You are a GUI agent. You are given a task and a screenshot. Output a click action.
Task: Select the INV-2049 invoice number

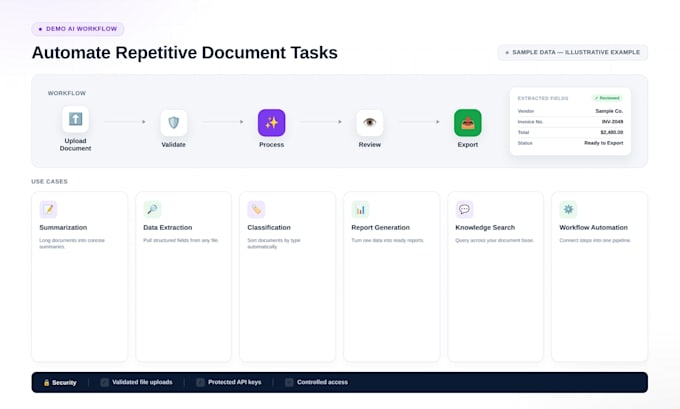(x=612, y=122)
